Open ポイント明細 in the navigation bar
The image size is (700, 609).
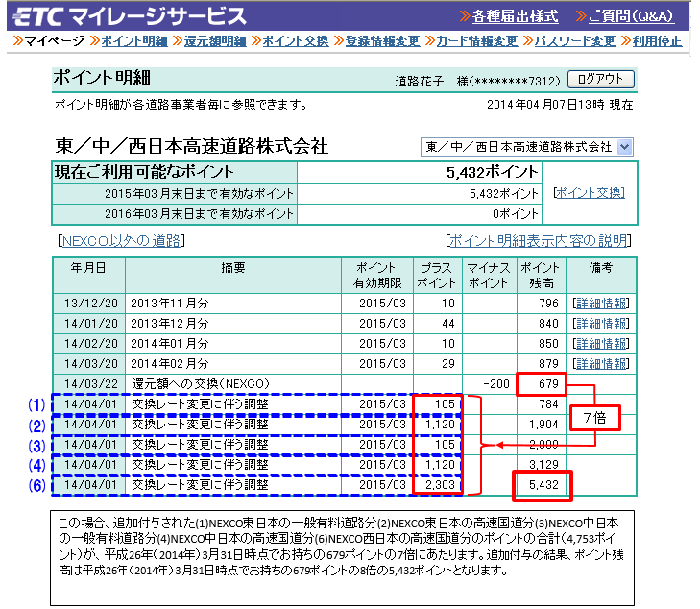tap(134, 41)
